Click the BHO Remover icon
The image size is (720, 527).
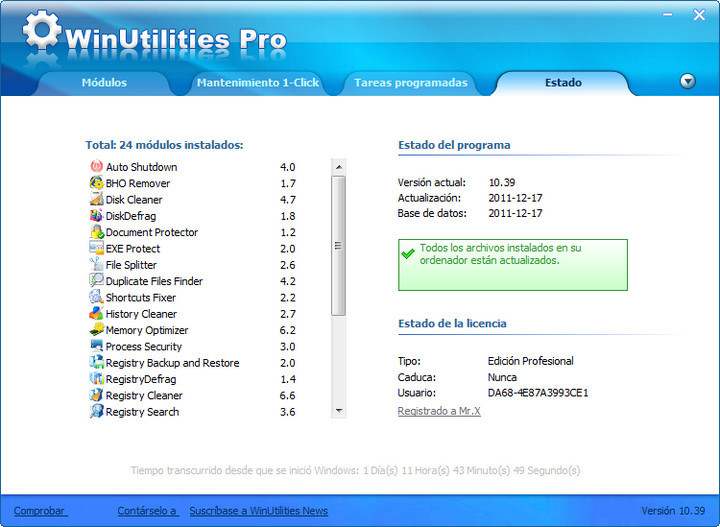pos(96,183)
